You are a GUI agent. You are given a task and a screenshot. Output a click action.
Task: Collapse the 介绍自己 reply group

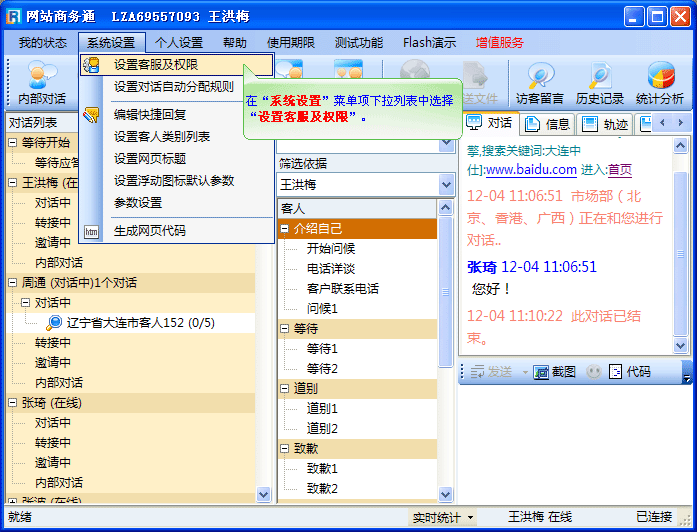(x=285, y=229)
